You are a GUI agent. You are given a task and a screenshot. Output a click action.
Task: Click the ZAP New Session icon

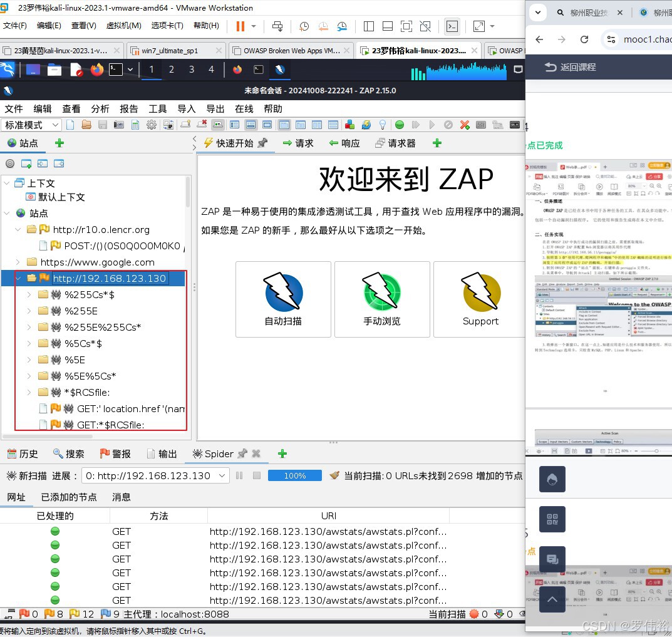click(x=70, y=125)
